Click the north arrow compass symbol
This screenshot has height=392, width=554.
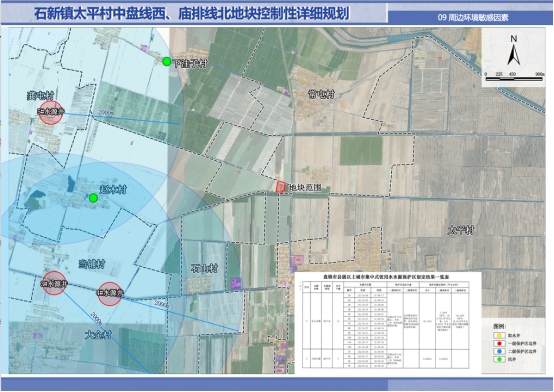[514, 50]
